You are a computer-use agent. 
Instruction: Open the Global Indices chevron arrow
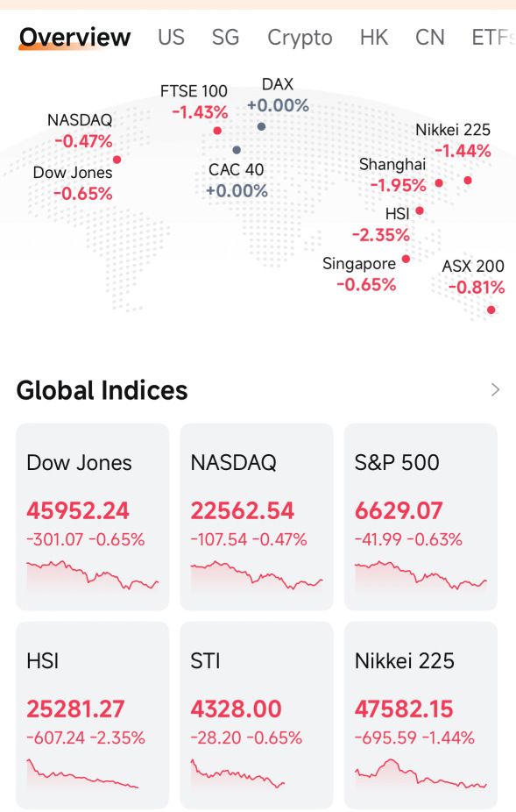(x=495, y=389)
